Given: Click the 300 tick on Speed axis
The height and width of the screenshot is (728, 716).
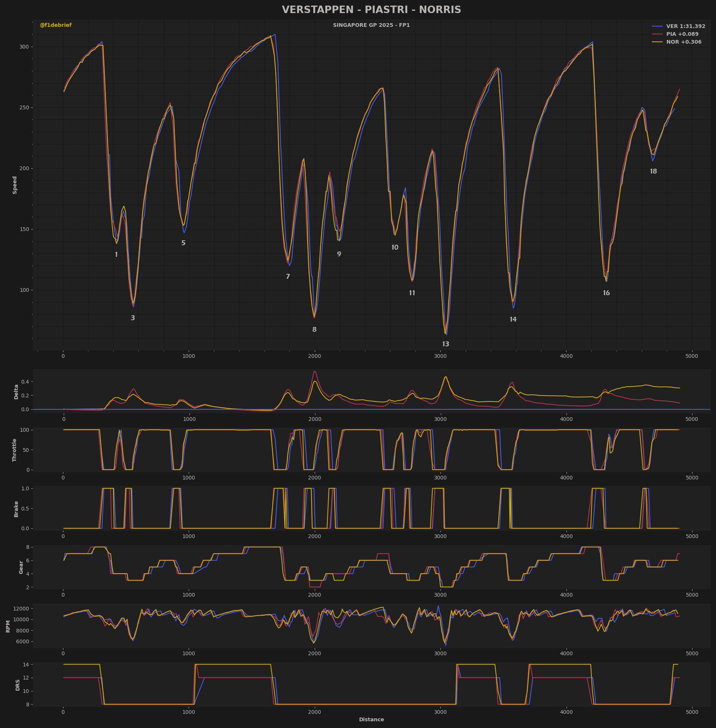Looking at the screenshot, I should pos(24,47).
